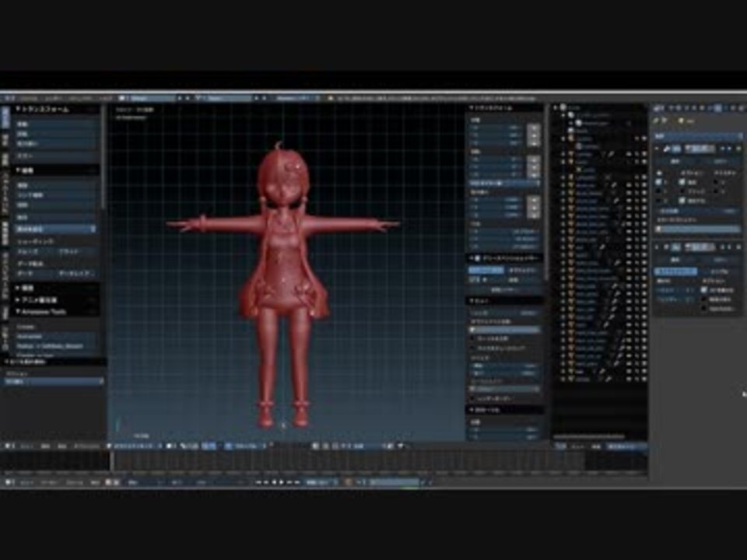Viewport: 747px width, 560px height.
Task: Toggle the Mirror modifier X axis checkbox
Action: point(659,181)
